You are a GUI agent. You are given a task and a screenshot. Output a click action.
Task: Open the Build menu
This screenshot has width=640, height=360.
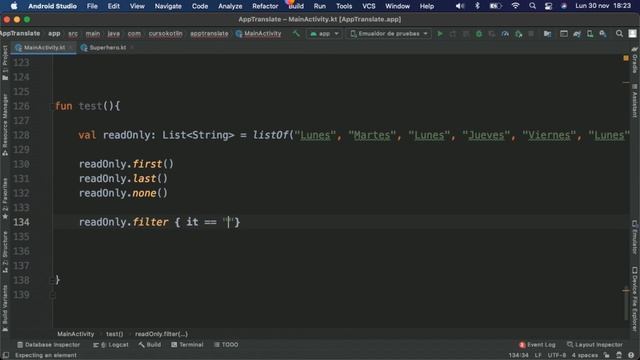click(x=296, y=6)
